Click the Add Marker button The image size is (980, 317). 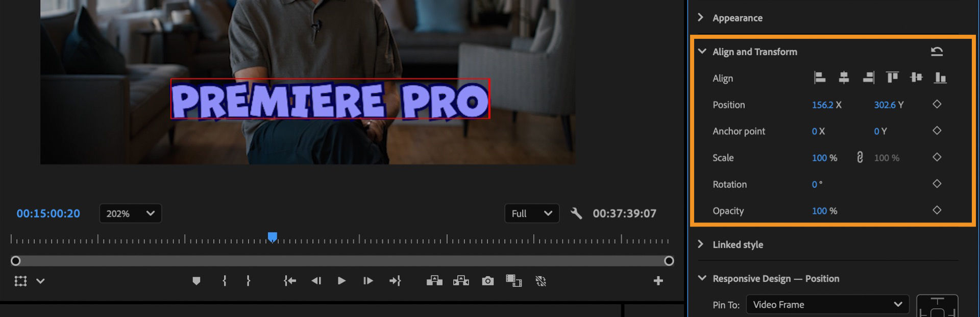click(196, 281)
